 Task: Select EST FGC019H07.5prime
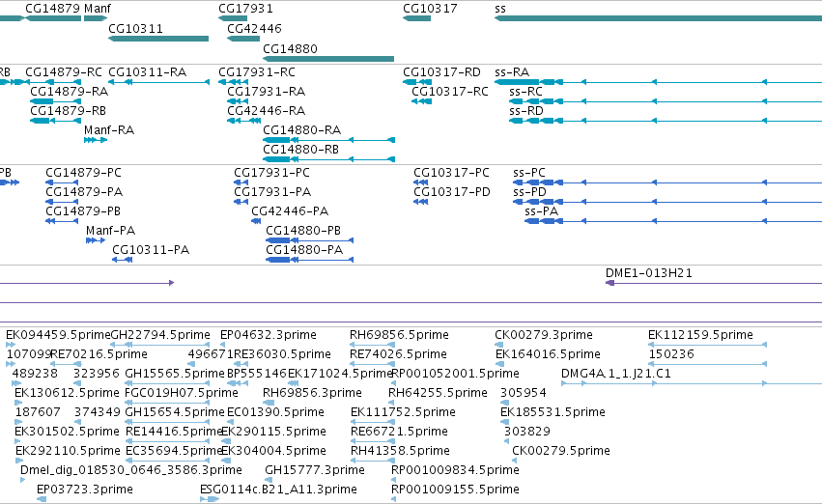(x=182, y=393)
